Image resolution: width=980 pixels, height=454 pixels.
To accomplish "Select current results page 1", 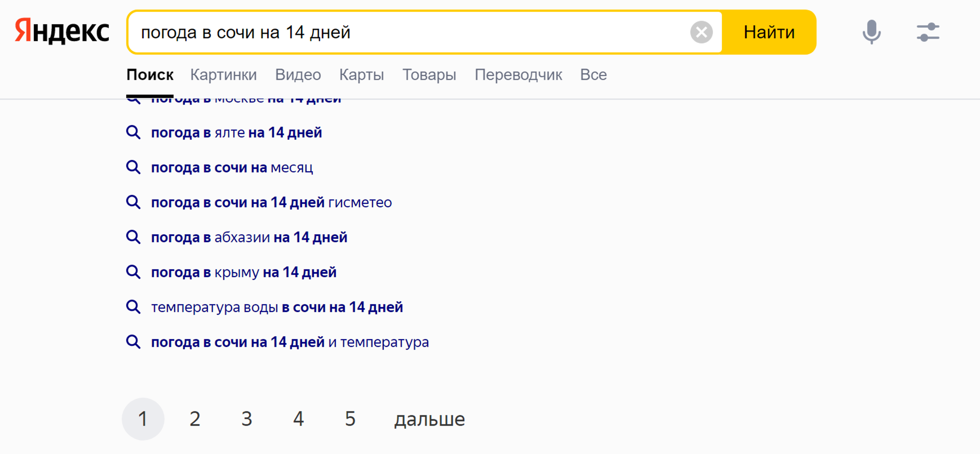I will pos(143,419).
